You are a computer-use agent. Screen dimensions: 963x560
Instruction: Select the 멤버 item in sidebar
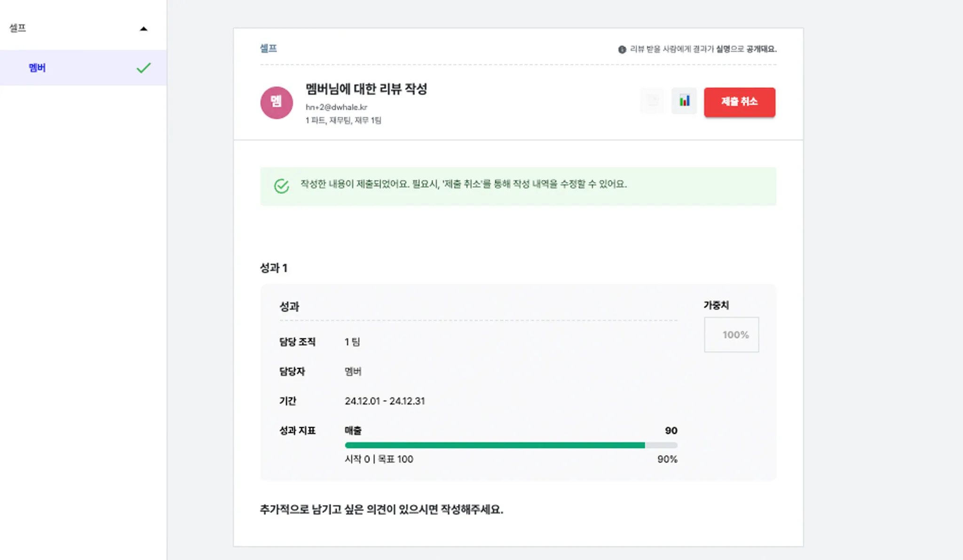[x=37, y=68]
